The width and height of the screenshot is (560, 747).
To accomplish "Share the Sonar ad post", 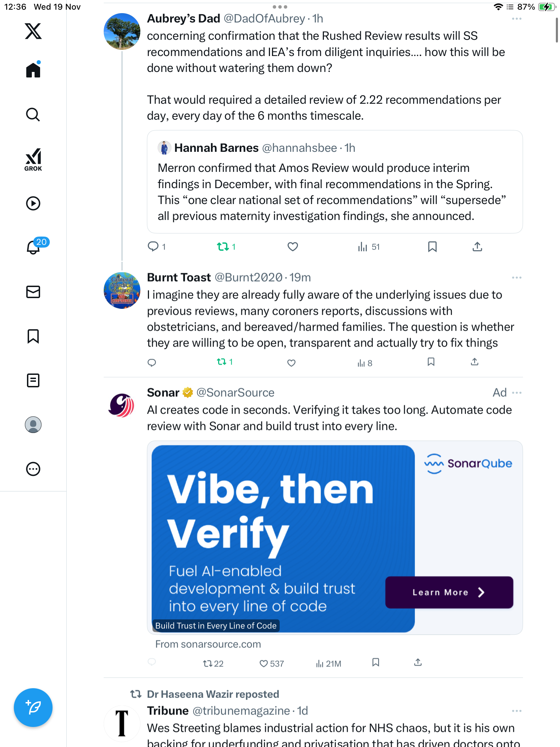I will click(x=418, y=663).
